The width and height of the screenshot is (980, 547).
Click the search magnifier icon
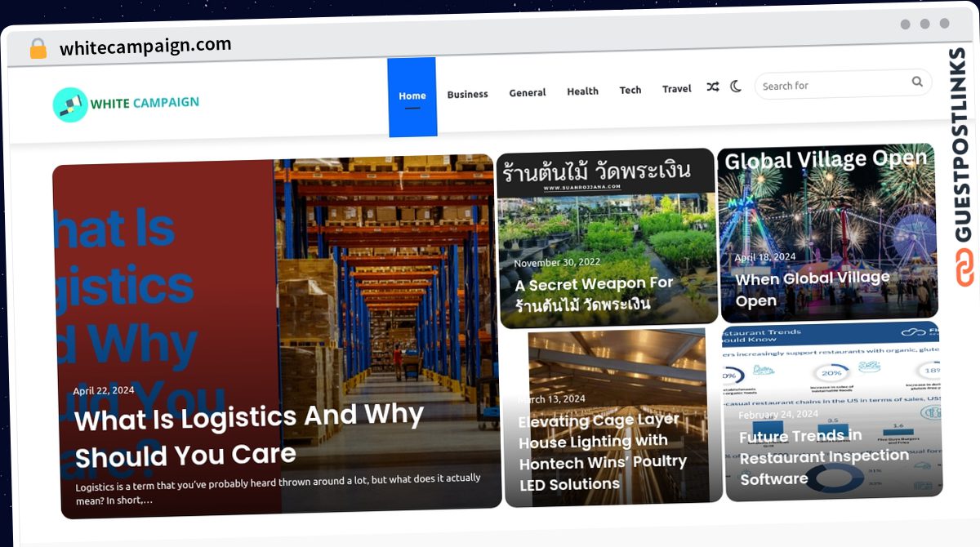click(917, 81)
